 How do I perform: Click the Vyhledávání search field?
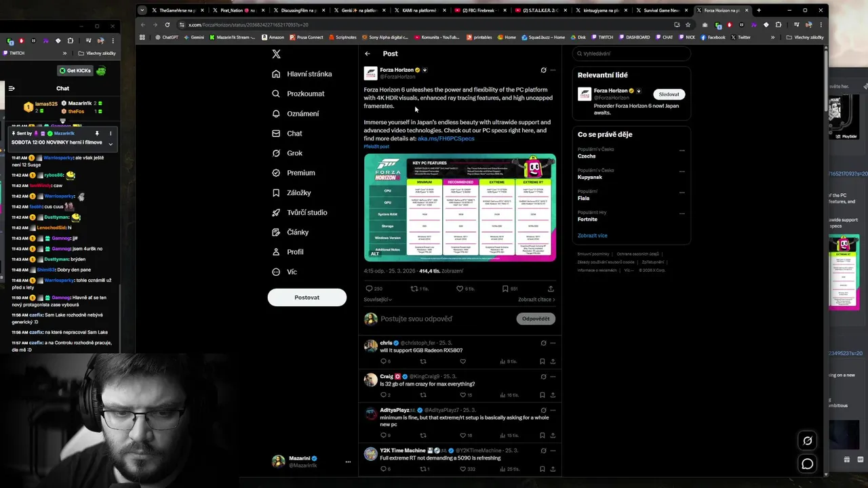[631, 54]
